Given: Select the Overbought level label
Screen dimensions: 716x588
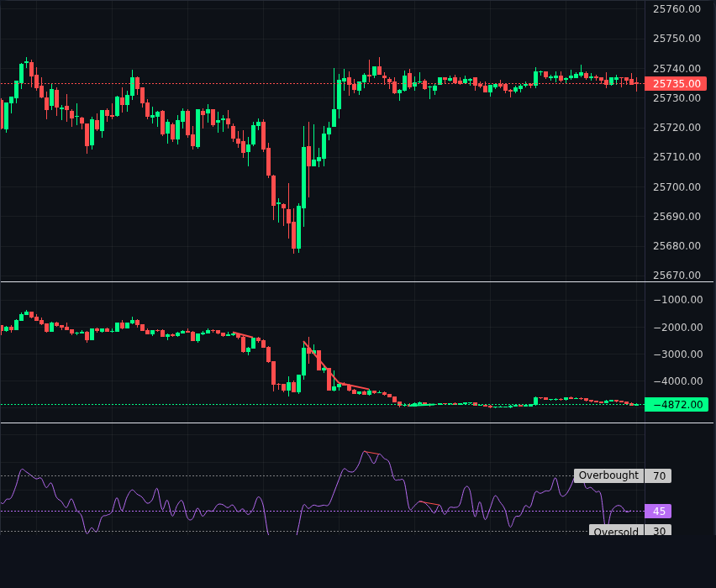Looking at the screenshot, I should click(608, 475).
